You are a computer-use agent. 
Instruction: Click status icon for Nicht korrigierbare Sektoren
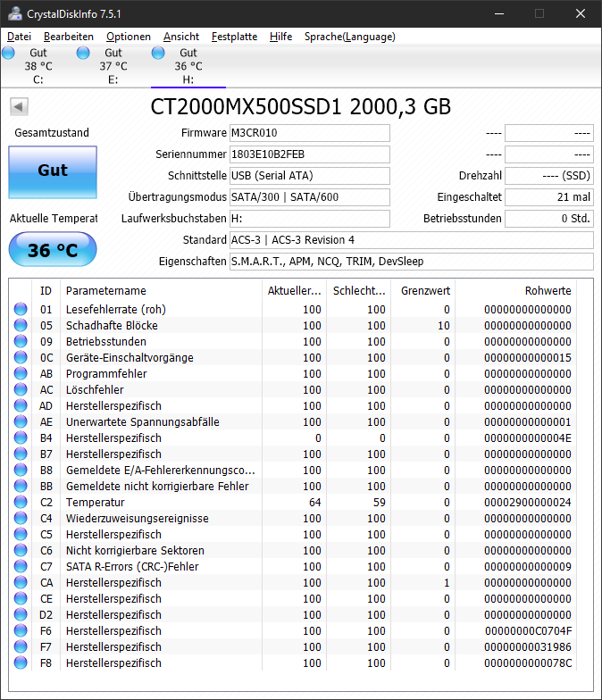pos(21,550)
